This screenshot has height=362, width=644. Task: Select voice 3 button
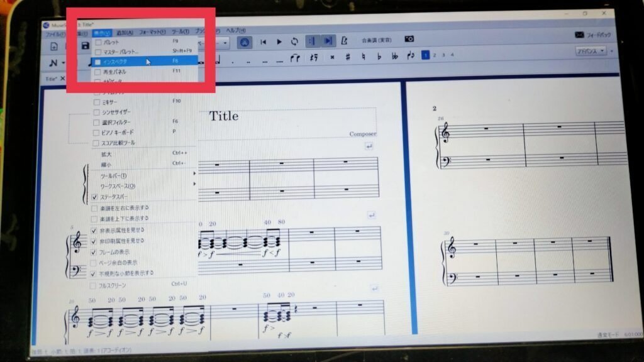[443, 55]
